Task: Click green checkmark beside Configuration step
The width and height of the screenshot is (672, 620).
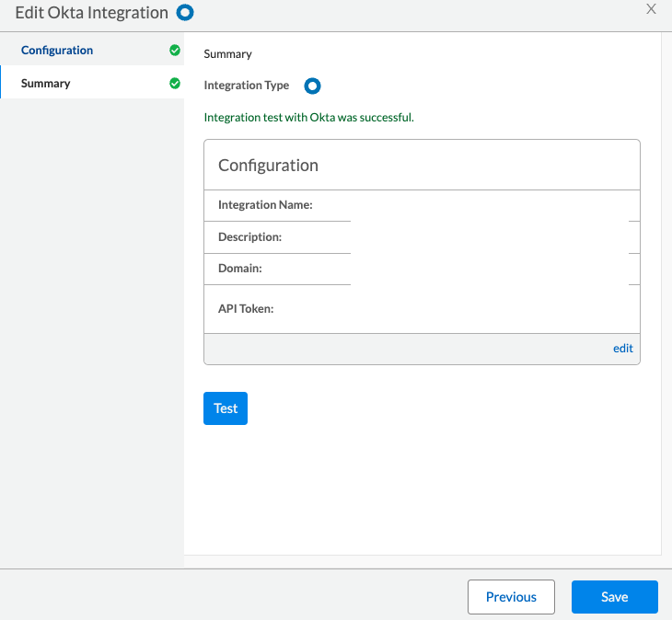Action: [175, 51]
